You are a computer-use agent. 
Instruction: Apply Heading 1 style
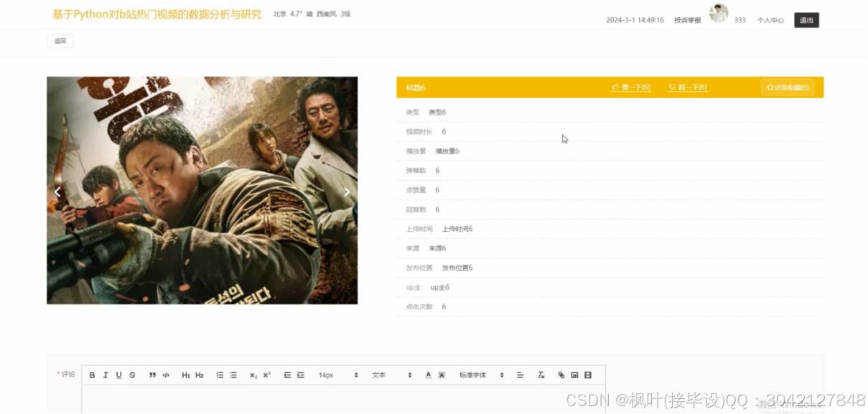(x=186, y=375)
